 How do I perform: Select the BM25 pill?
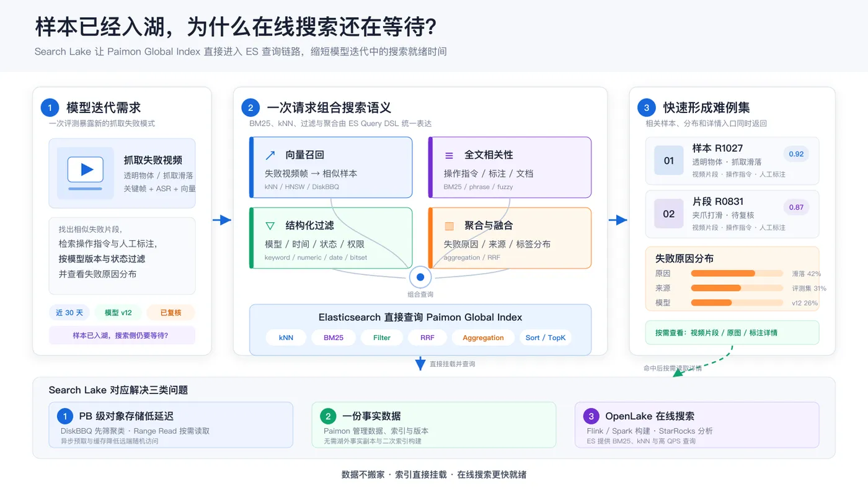333,338
